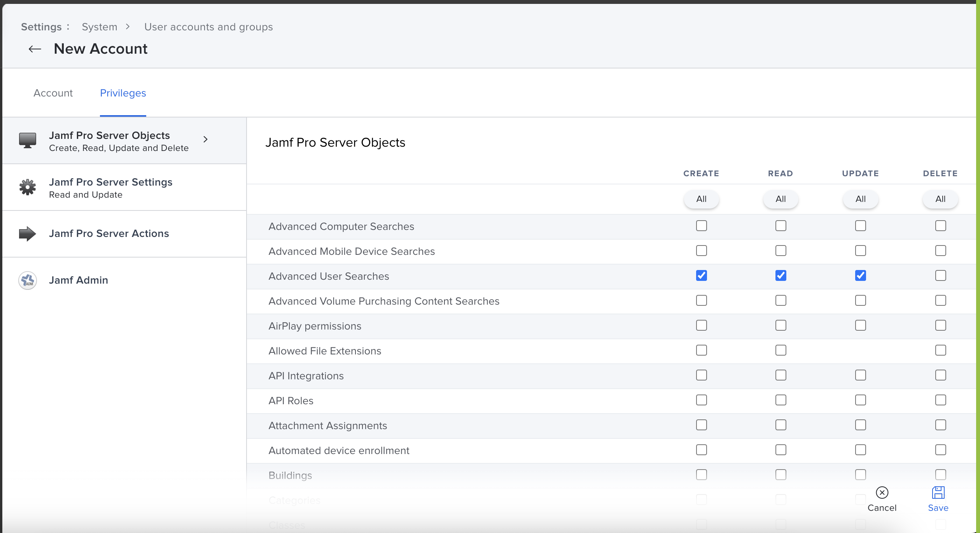The height and width of the screenshot is (533, 980).
Task: Open Jamf Pro Server Settings category
Action: point(124,188)
